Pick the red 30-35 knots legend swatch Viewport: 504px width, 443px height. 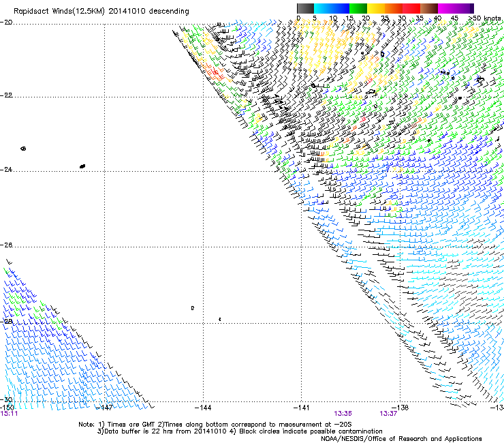click(411, 8)
